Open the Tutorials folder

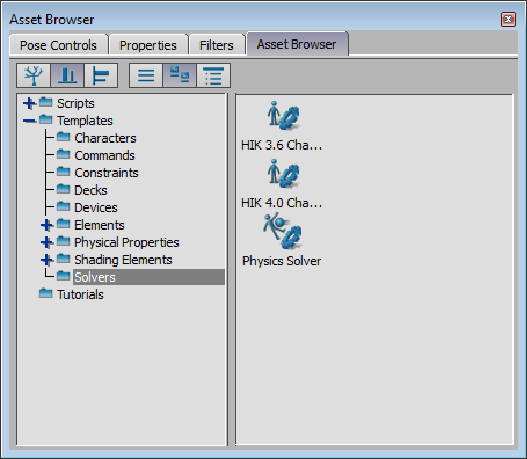(x=80, y=294)
